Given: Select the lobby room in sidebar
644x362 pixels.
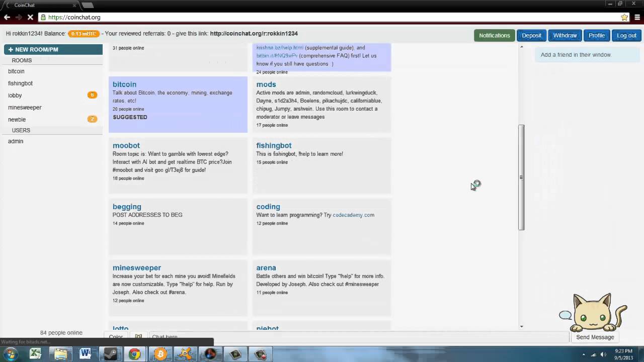Looking at the screenshot, I should pyautogui.click(x=15, y=96).
